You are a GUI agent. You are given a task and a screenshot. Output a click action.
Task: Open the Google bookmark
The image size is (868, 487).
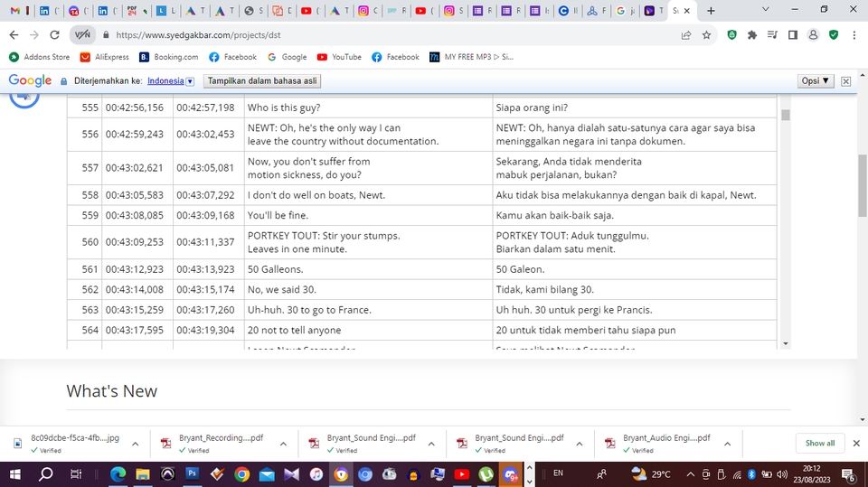[287, 57]
